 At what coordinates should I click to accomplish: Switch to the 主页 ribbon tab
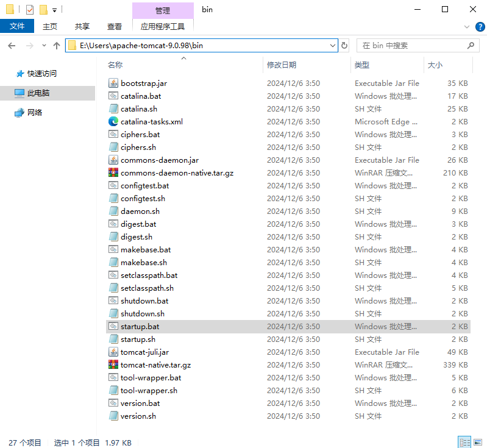pyautogui.click(x=50, y=26)
